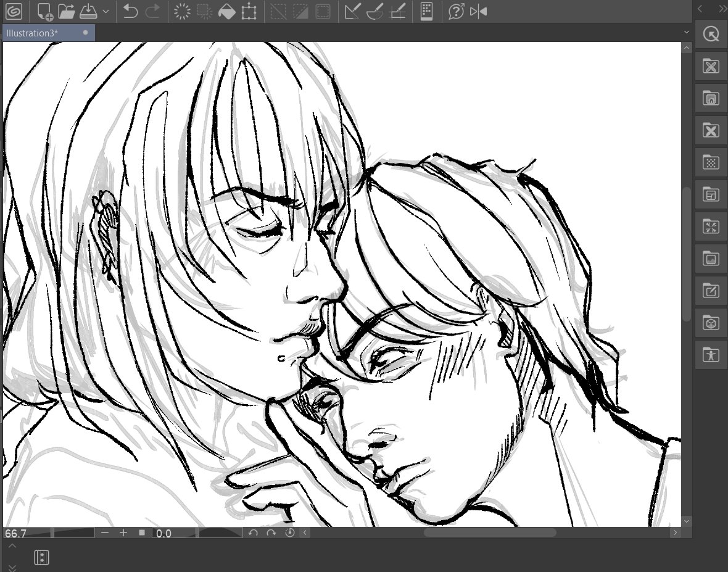The image size is (728, 572).
Task: Create a new canvas document
Action: (44, 11)
